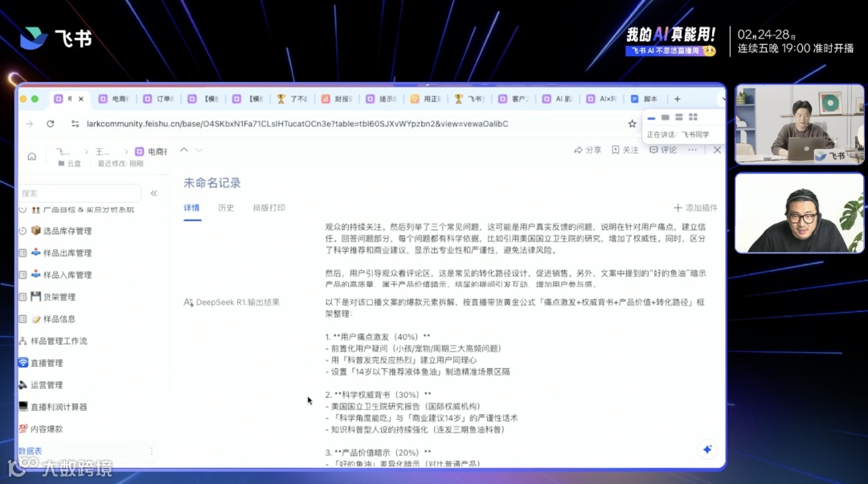Close the active browser tab
This screenshot has width=868, height=484.
click(81, 99)
